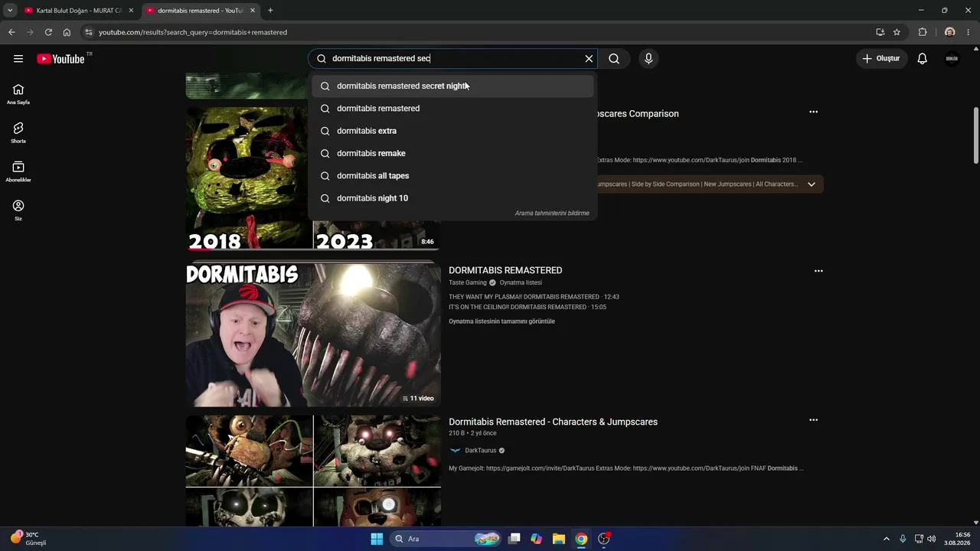The height and width of the screenshot is (551, 980).
Task: Show hidden system tray icons
Action: pos(887,539)
